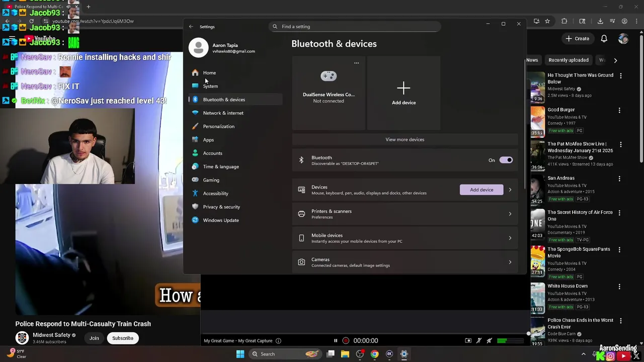Open Time & language settings

pos(221,166)
